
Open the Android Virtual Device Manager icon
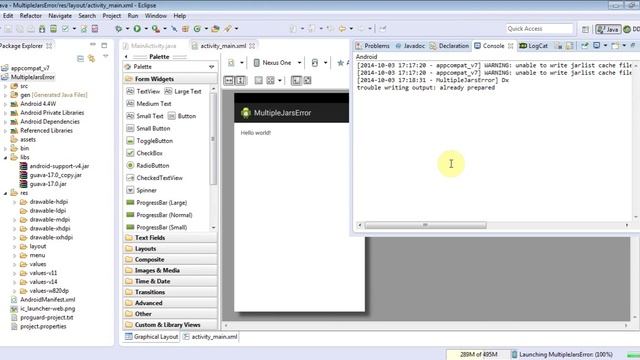[53, 29]
